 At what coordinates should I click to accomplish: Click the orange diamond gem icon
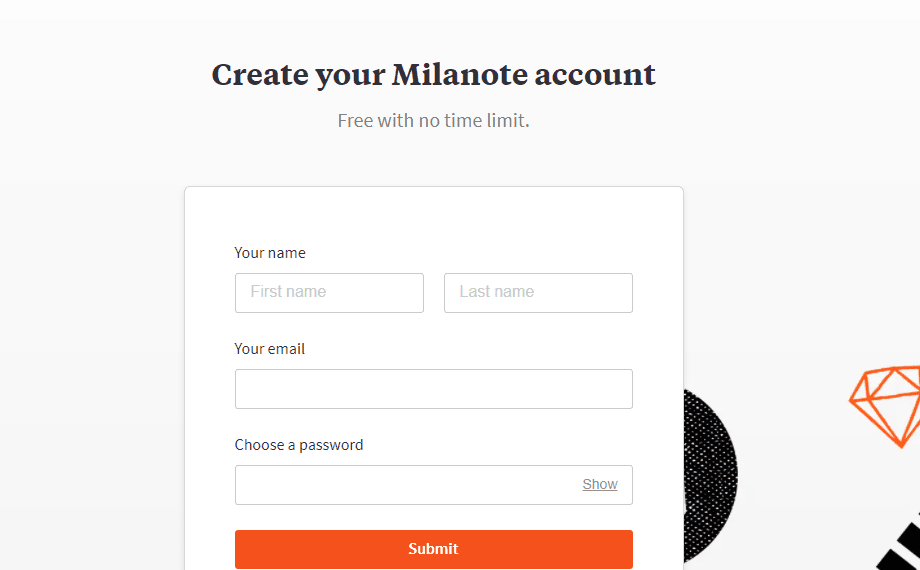[x=885, y=406]
